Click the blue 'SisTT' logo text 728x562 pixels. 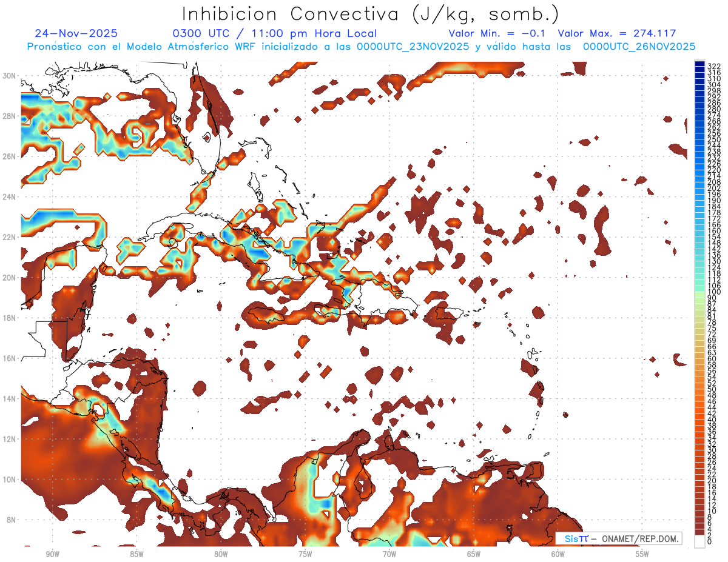coord(576,538)
